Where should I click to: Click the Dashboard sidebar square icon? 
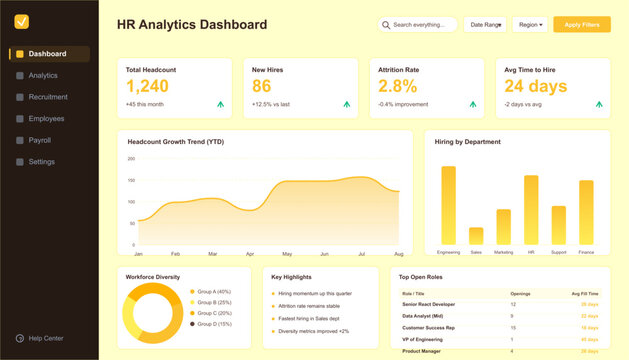pos(20,54)
